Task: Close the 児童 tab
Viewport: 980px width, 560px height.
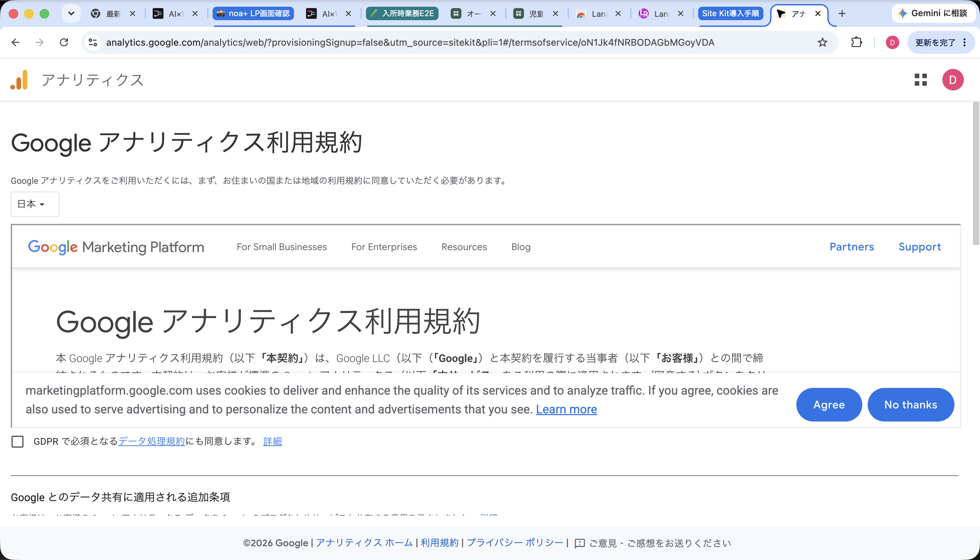Action: [555, 14]
